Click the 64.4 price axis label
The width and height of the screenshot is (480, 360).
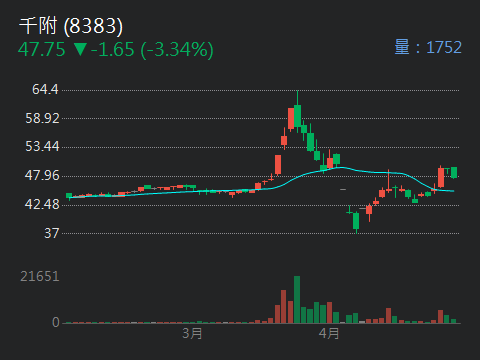click(45, 89)
